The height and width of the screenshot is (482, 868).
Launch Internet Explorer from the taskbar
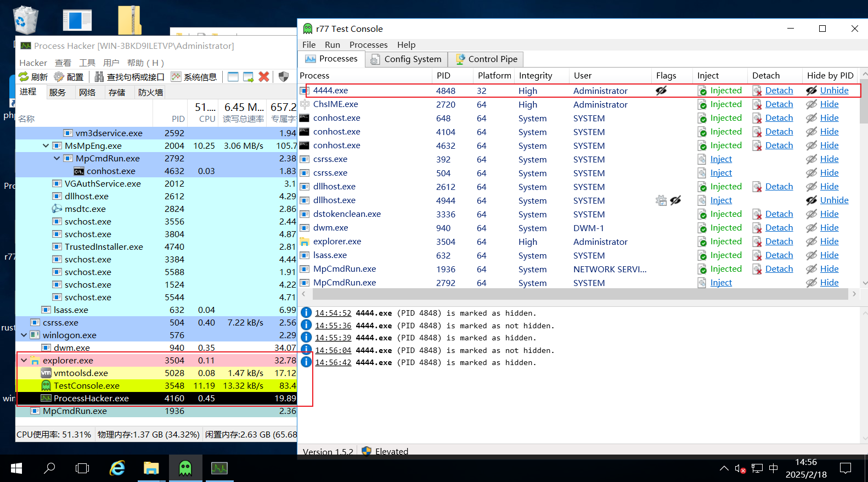117,468
